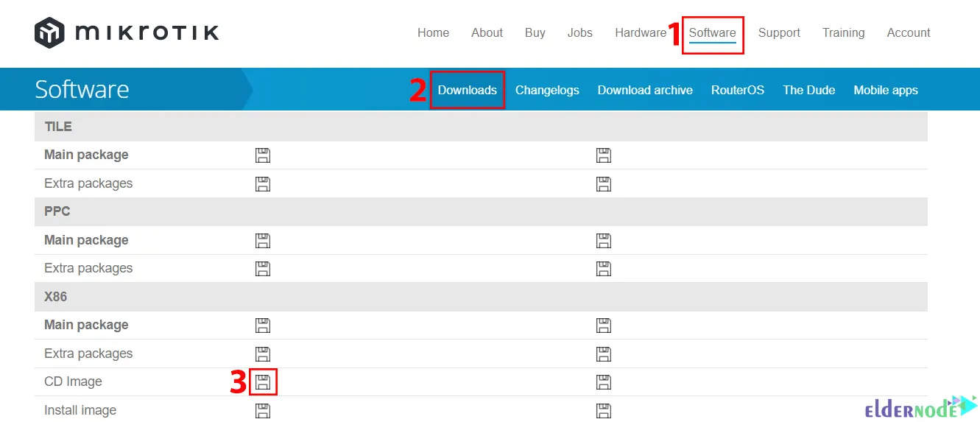Image resolution: width=980 pixels, height=422 pixels.
Task: Click the X86 section header
Action: [481, 297]
